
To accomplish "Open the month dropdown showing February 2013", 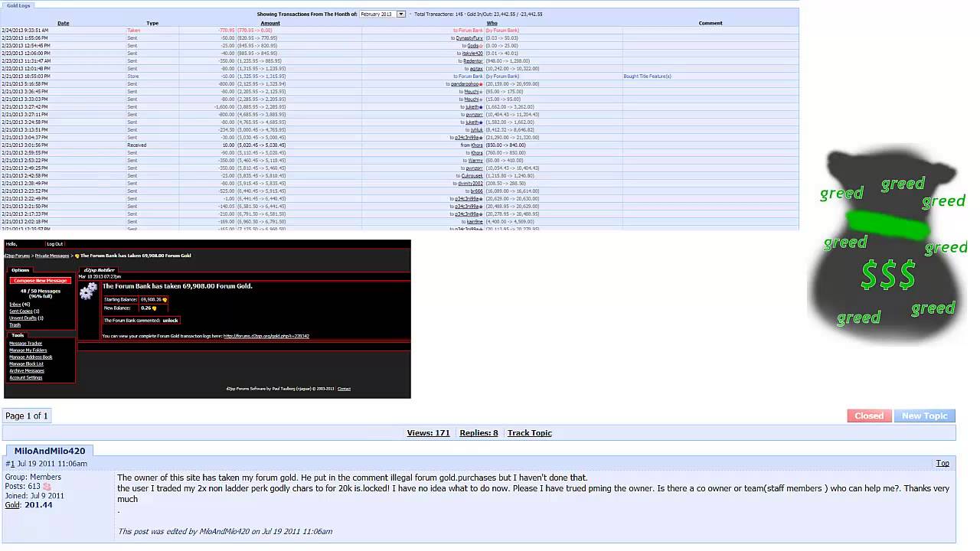I will pos(382,14).
